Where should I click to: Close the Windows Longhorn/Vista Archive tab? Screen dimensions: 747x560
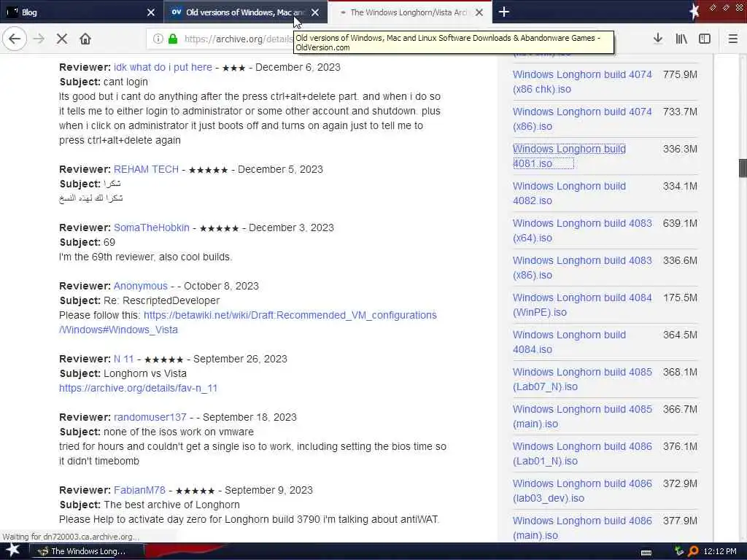point(479,12)
